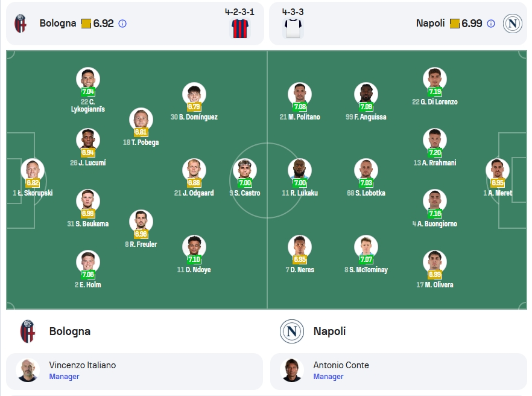The image size is (532, 396).
Task: Open the Bologna crest in the header
Action: [21, 24]
